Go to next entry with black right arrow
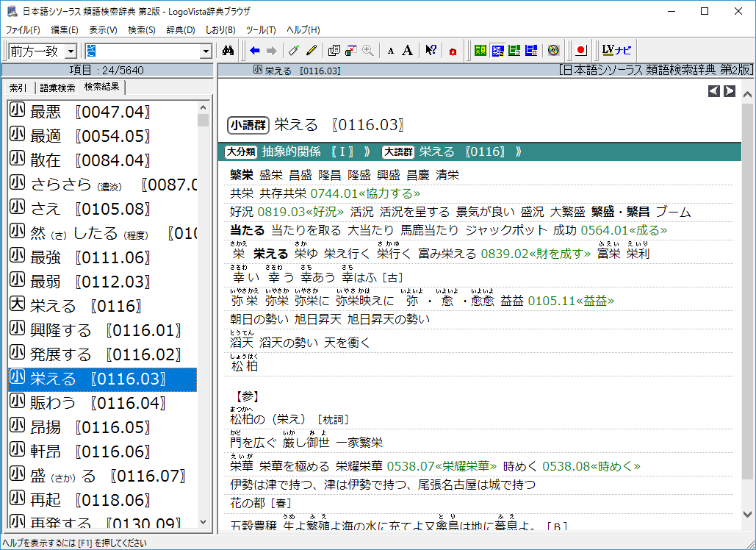Viewport: 756px width, 550px height. 730,90
